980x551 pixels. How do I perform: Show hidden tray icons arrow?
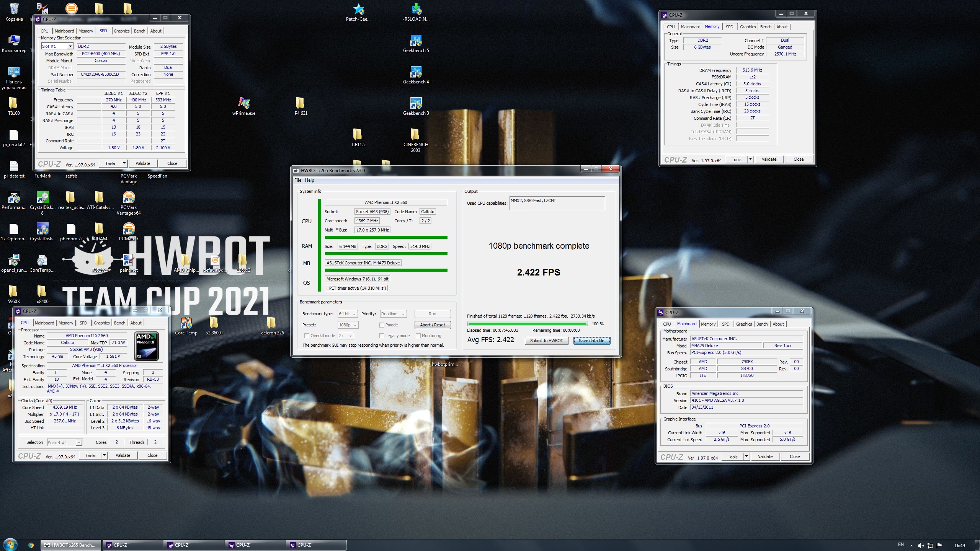(x=911, y=546)
